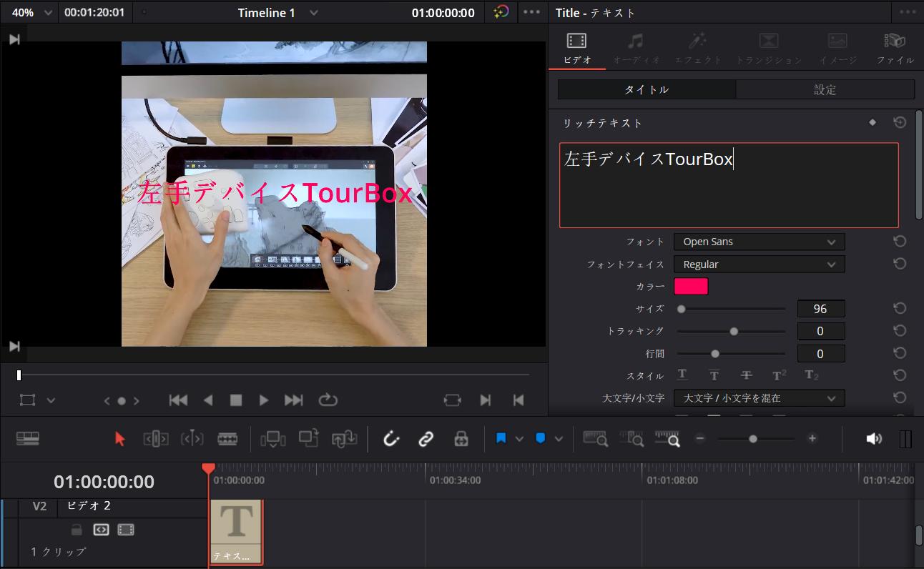Toggle timeline snapping magnet

coord(390,439)
